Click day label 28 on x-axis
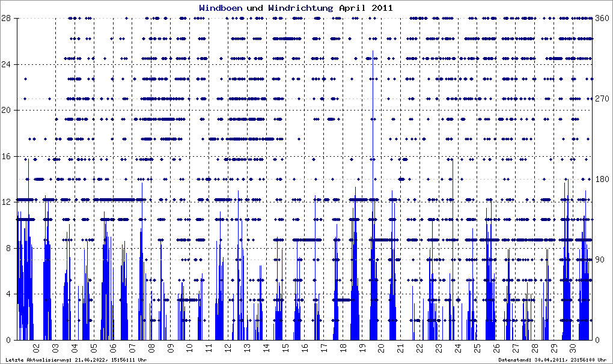 534,348
